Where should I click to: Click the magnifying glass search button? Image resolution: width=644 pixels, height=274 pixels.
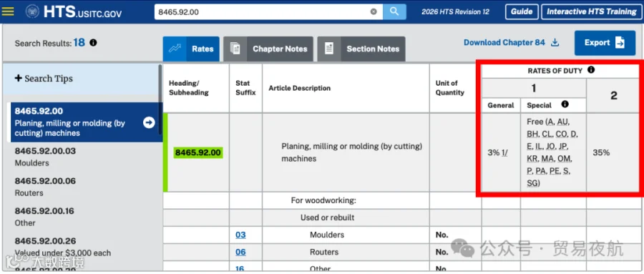pos(394,11)
